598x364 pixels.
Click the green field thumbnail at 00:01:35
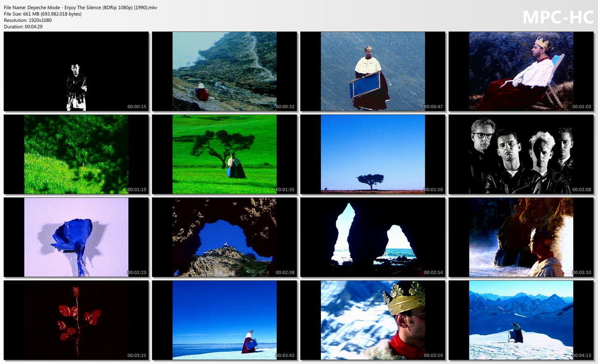[224, 154]
